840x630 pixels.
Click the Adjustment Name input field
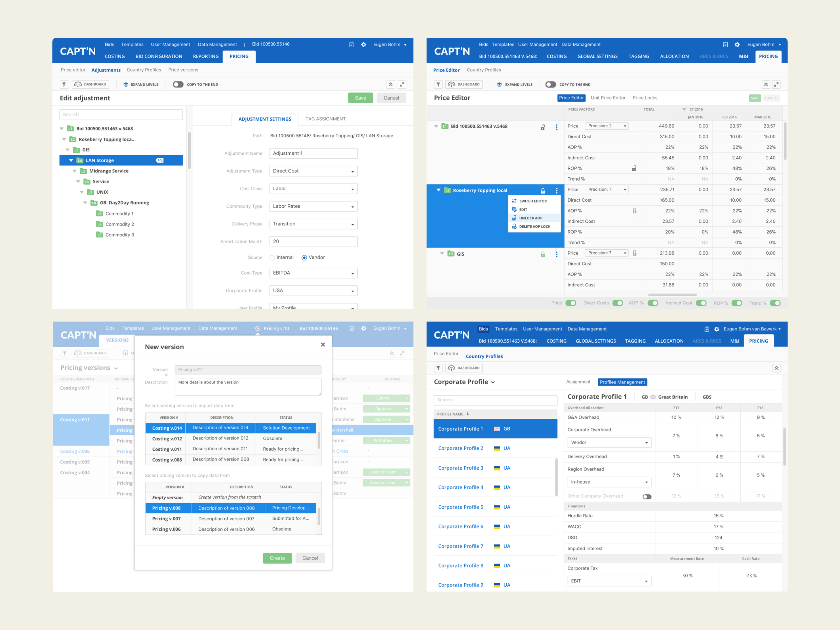313,153
